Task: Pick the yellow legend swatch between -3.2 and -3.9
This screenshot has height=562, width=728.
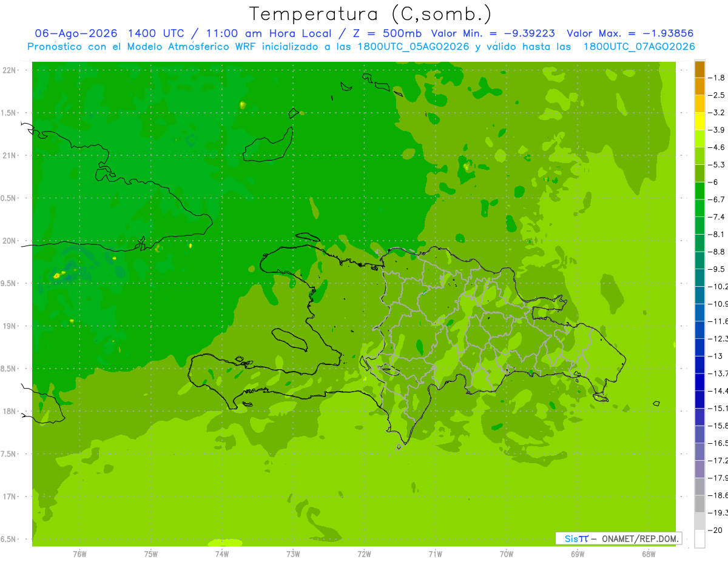Action: tap(699, 121)
